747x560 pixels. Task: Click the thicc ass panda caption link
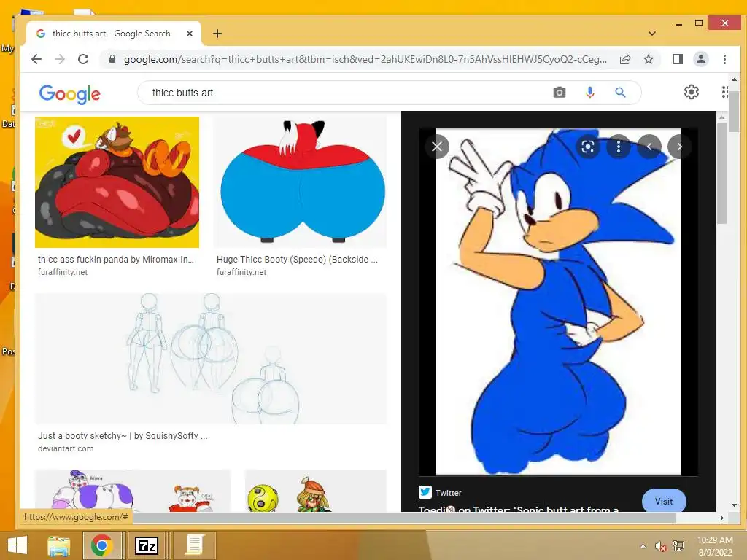point(116,260)
